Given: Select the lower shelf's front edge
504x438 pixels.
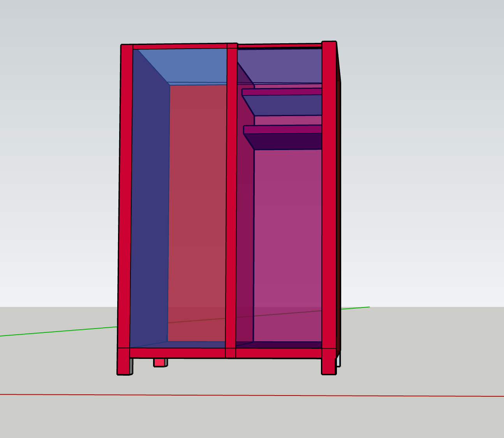Looking at the screenshot, I should click(x=283, y=129).
